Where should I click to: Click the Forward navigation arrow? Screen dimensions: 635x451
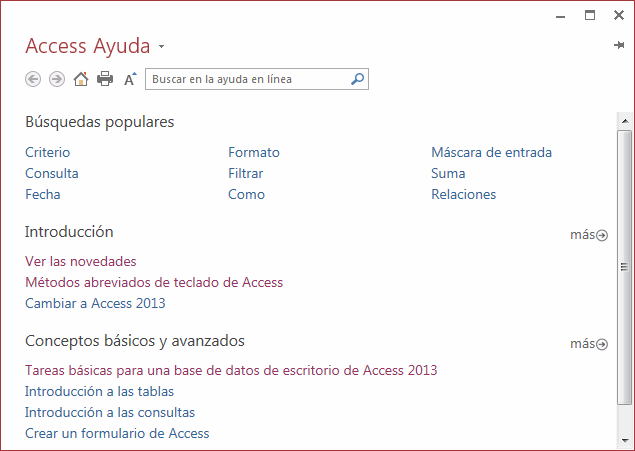(57, 79)
